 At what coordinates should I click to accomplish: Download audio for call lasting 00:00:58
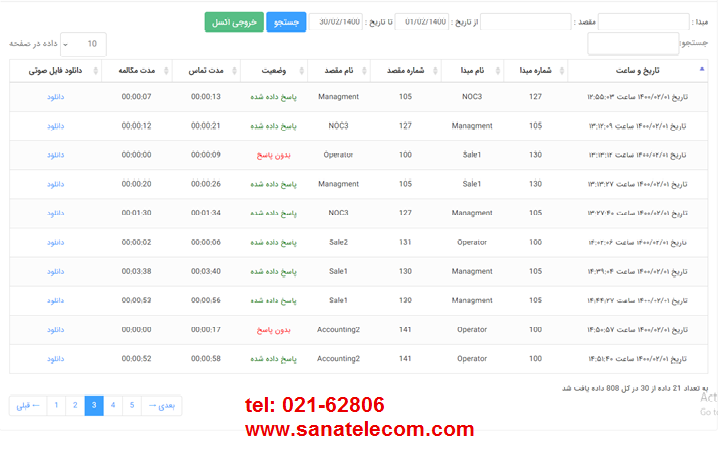[56, 359]
